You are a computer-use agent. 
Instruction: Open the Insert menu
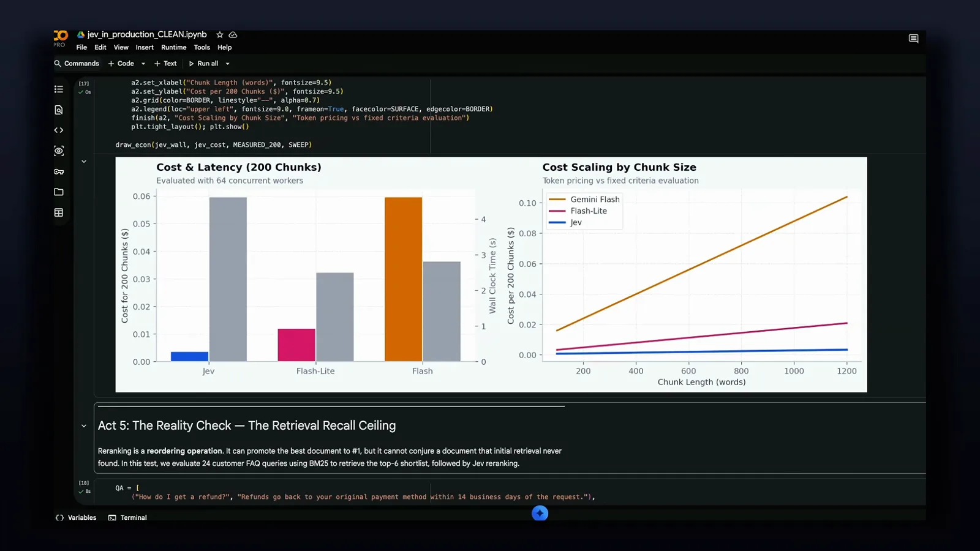pyautogui.click(x=145, y=48)
